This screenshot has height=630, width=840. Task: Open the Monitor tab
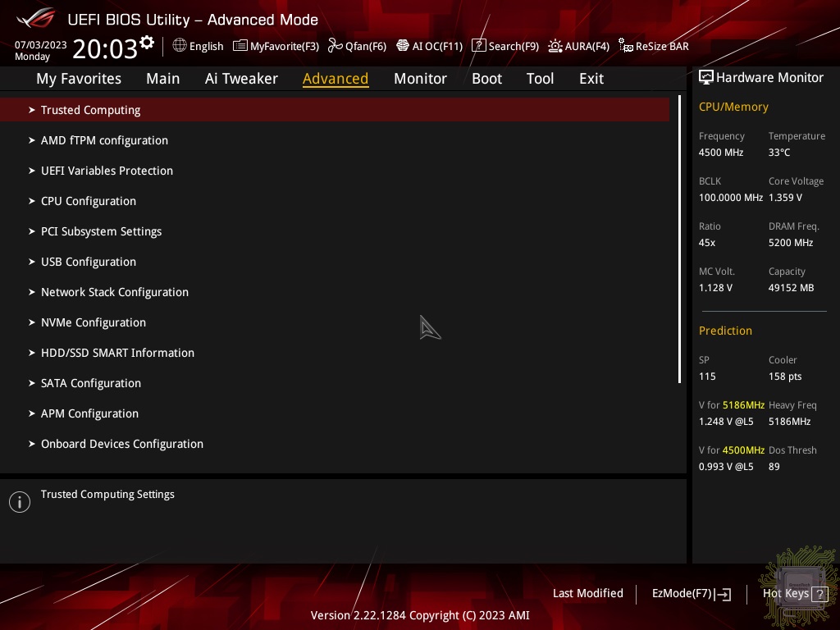pos(420,79)
